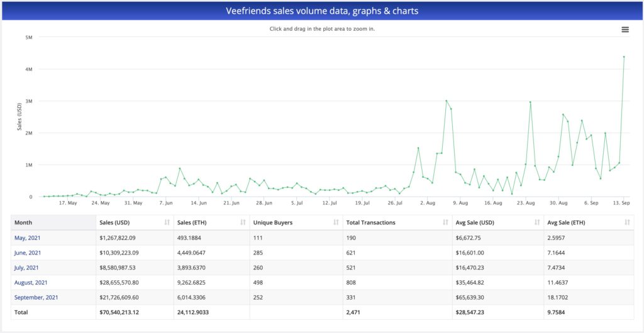Click the 13. Sep x-axis date label

pos(622,203)
